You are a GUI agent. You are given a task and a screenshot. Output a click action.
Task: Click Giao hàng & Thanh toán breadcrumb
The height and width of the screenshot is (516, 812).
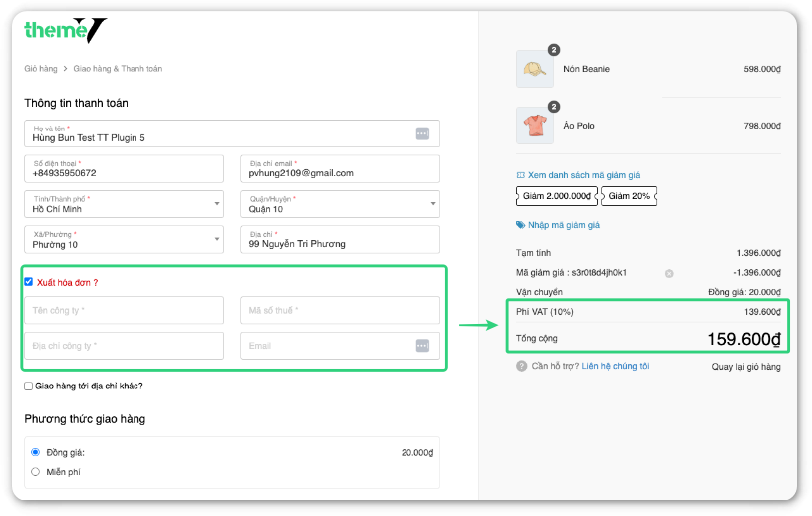[118, 69]
